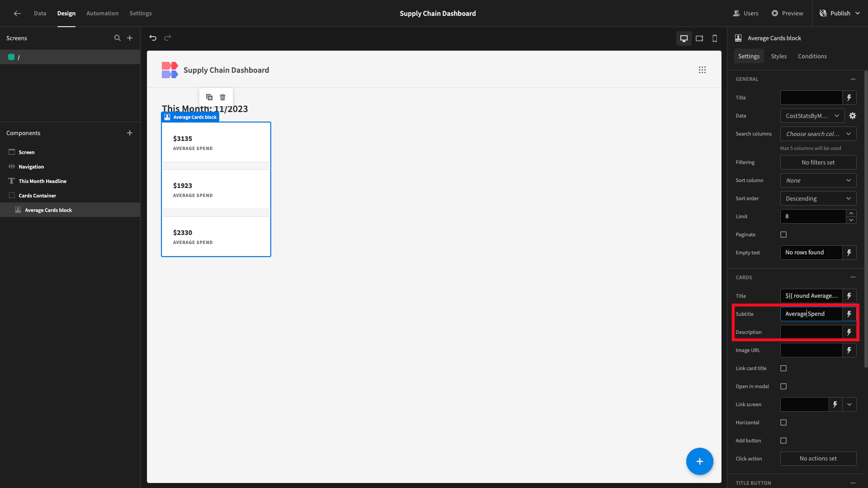Image resolution: width=868 pixels, height=488 pixels.
Task: Click the grid/apps icon in top right canvas
Action: tap(702, 70)
